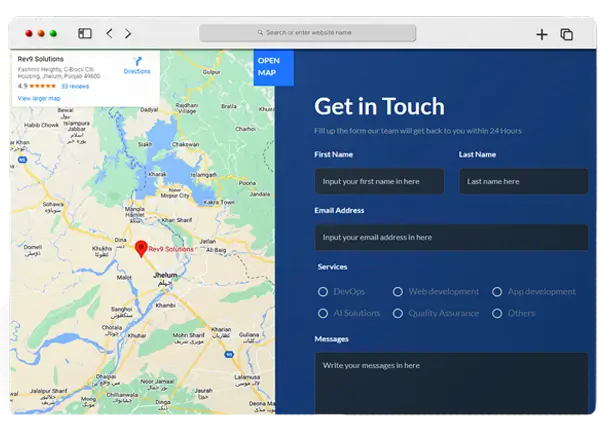Viewport: 609px width, 425px height.
Task: Open the View larger map link
Action: point(39,98)
